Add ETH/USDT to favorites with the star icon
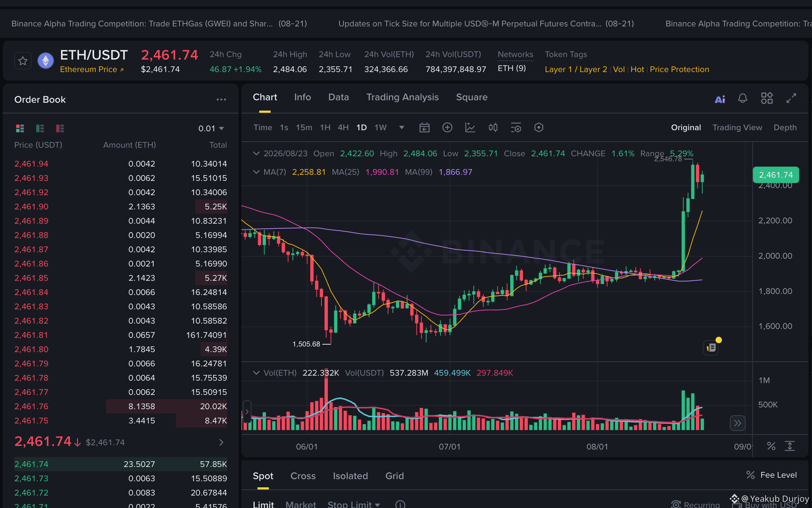 point(23,61)
